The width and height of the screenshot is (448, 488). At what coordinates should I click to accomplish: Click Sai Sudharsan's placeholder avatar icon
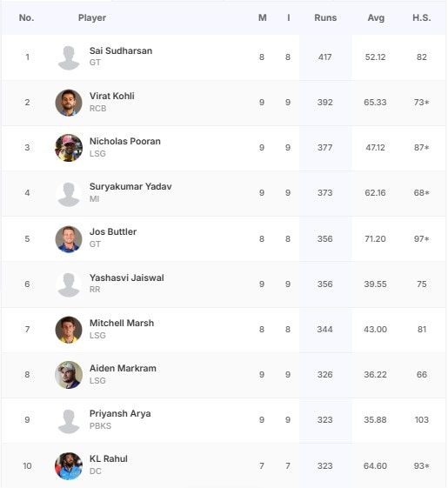tap(69, 57)
